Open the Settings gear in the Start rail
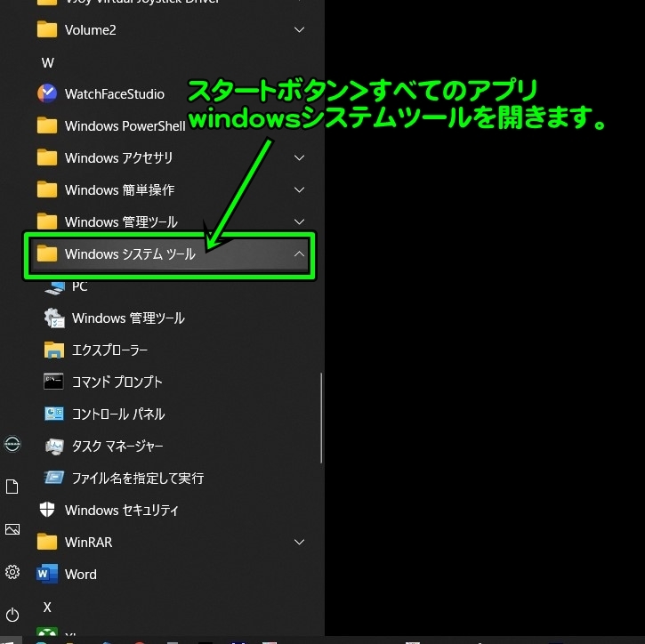645x644 pixels. pyautogui.click(x=12, y=572)
